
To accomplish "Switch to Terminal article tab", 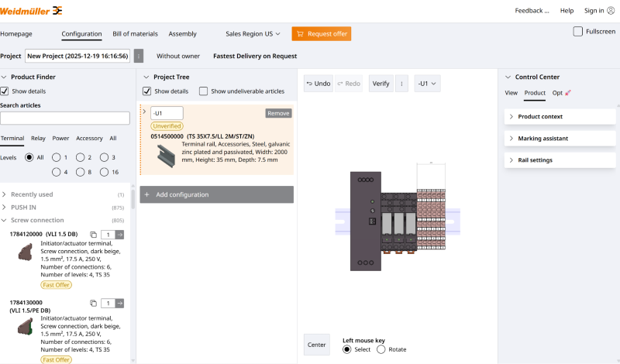I will point(12,139).
